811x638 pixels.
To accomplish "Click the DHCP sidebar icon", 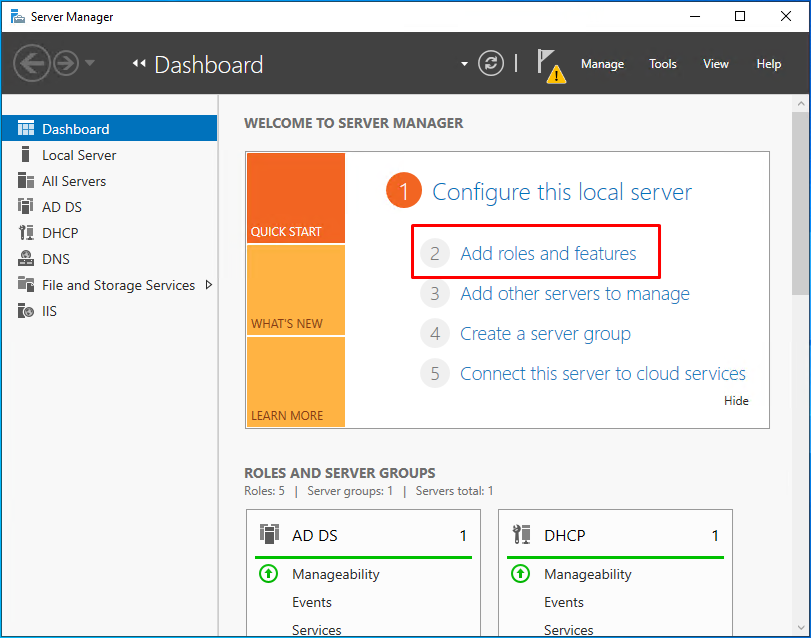I will pos(26,232).
